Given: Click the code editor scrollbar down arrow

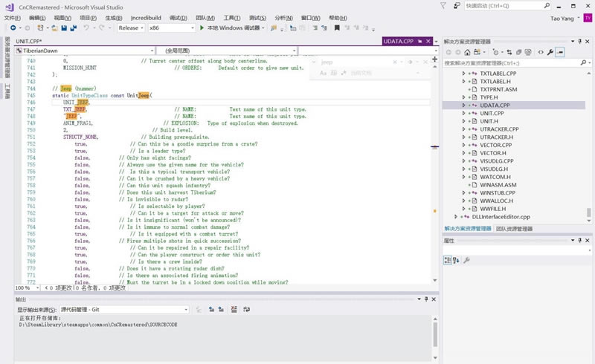Looking at the screenshot, I should click(x=435, y=280).
